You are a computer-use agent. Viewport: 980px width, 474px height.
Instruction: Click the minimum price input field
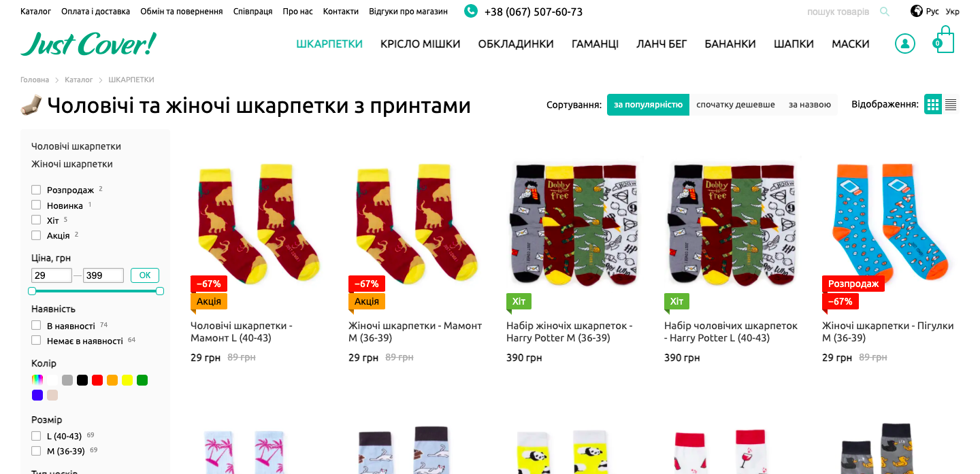click(x=52, y=275)
